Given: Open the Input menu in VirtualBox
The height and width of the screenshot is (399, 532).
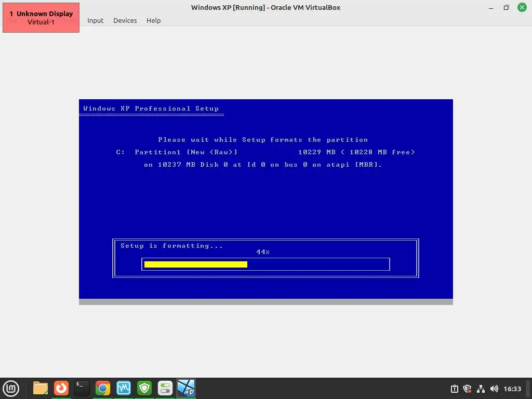Looking at the screenshot, I should 96,20.
